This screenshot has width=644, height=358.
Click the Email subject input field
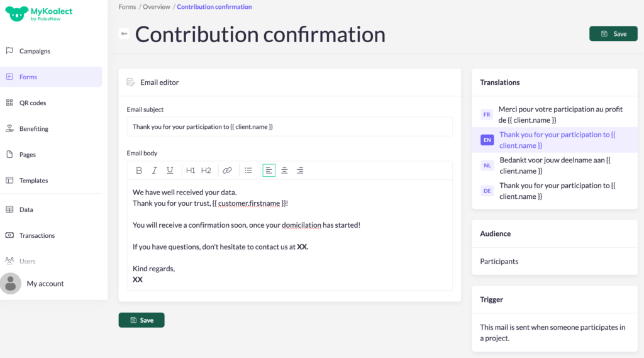(289, 126)
